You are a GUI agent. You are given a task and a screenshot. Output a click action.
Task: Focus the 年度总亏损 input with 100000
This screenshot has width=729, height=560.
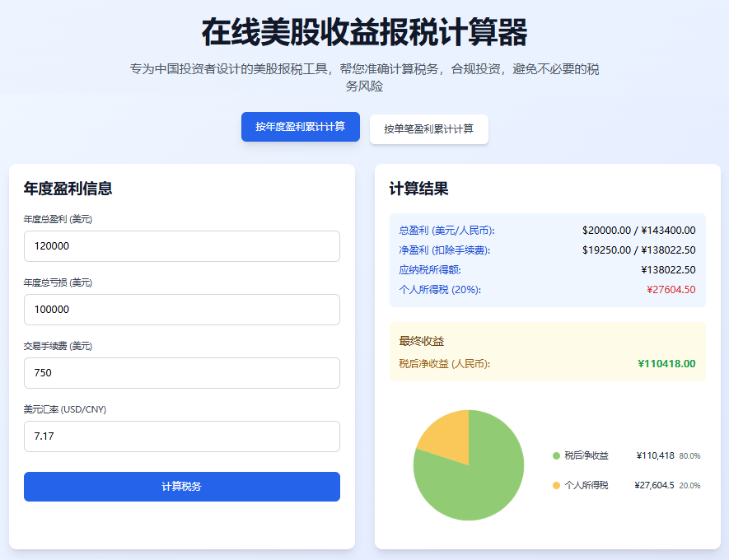tap(181, 310)
